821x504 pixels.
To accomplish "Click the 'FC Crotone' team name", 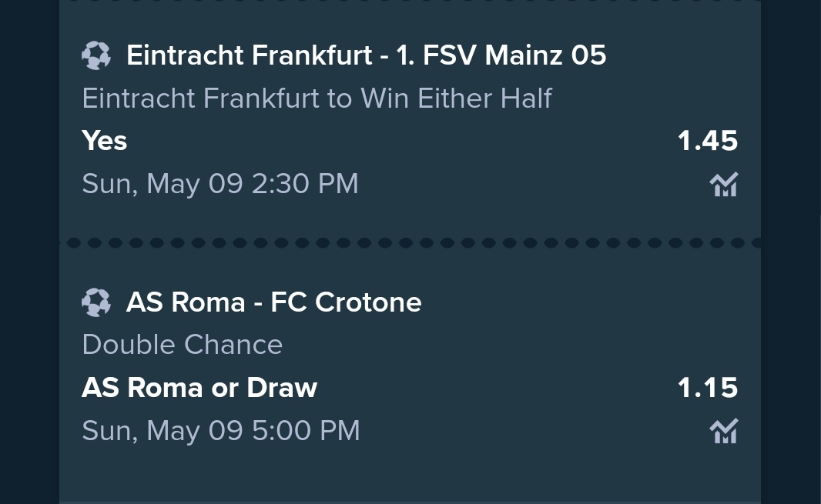I will tap(346, 302).
